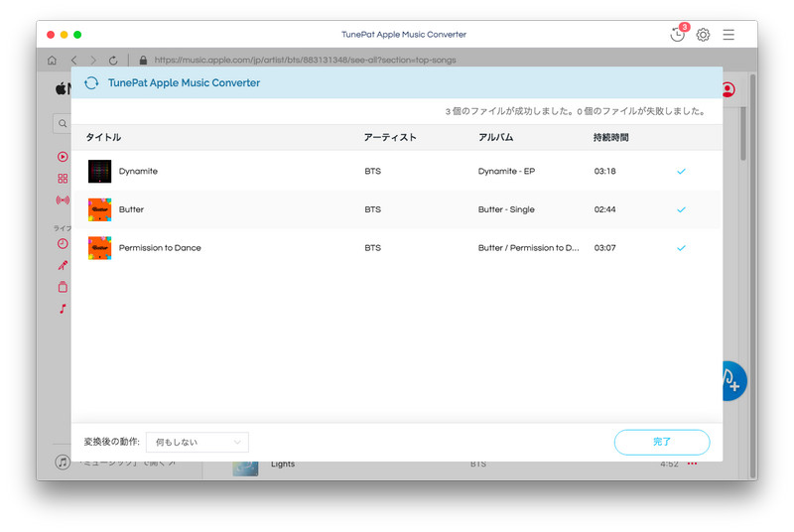Select the Dynamite song title
794x532 pixels.
[138, 172]
